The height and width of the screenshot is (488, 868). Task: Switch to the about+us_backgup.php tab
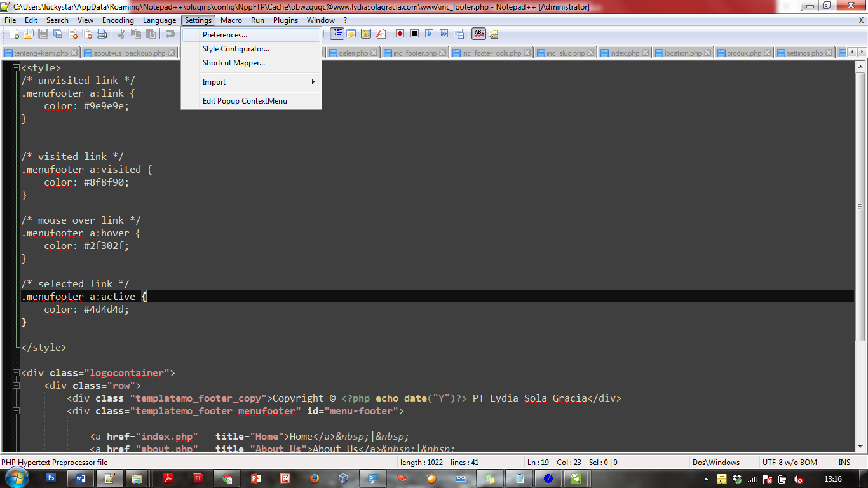(x=129, y=53)
